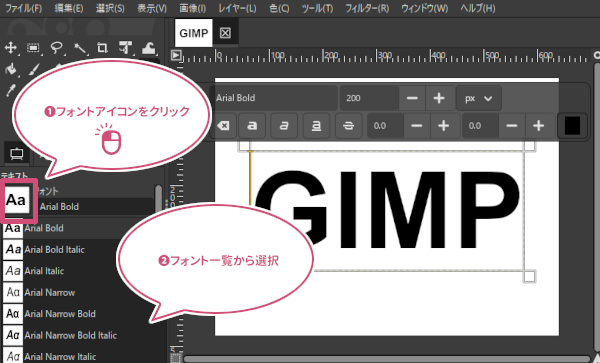Screen dimensions: 600x363
Task: Open the image menu button at ruler corner
Action: [x=176, y=55]
